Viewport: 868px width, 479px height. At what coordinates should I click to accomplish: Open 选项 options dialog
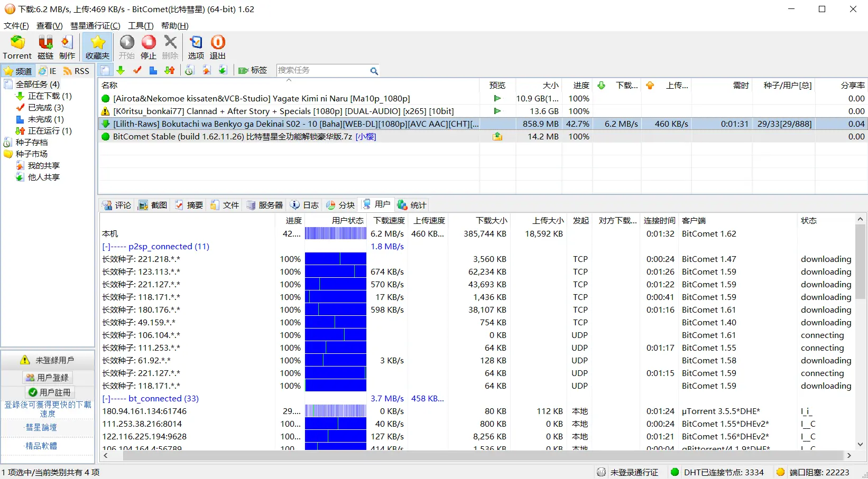pyautogui.click(x=196, y=47)
